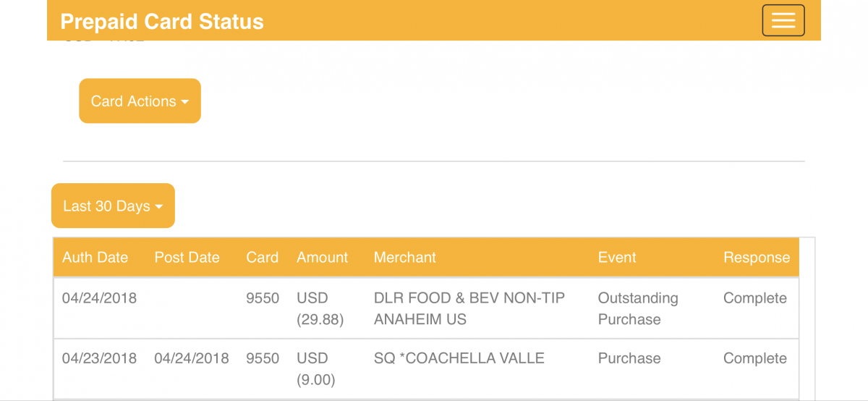
Task: Click the USD (29.88) amount cell
Action: click(x=318, y=308)
